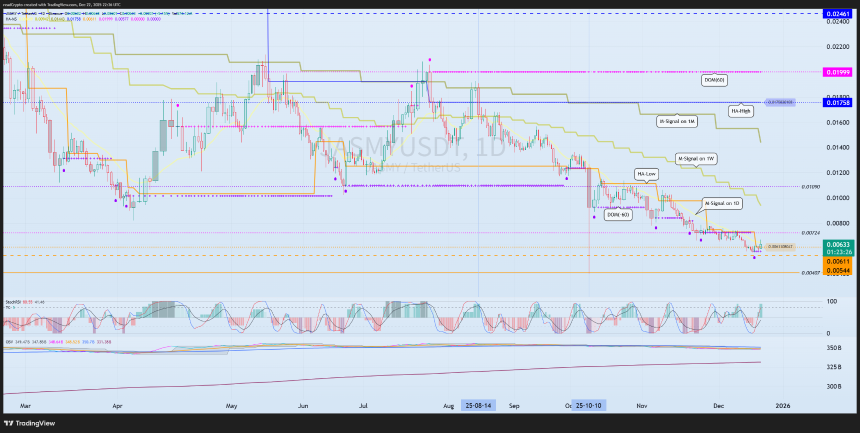Click the 0.02461 blue price label
Viewport: 860px width, 433px height.
point(840,13)
